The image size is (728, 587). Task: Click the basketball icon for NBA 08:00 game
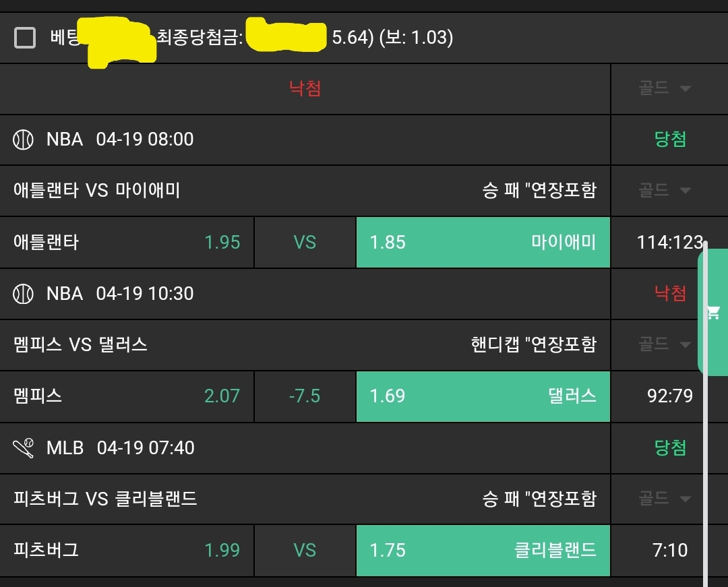[23, 140]
